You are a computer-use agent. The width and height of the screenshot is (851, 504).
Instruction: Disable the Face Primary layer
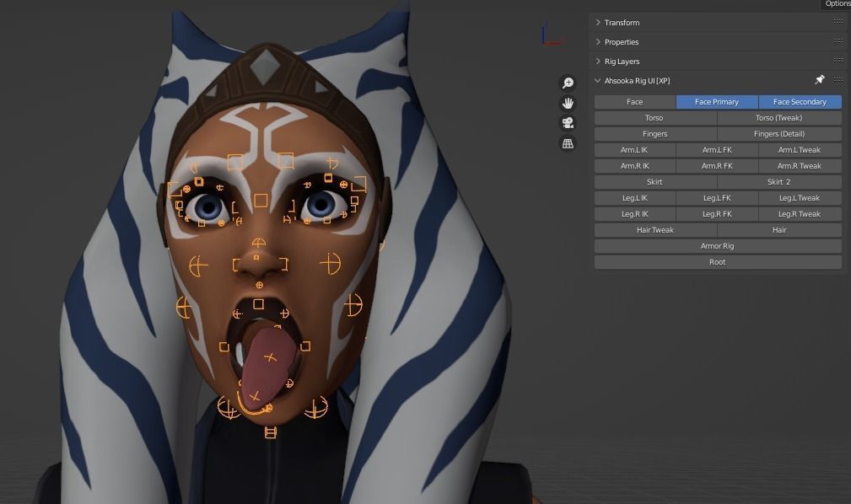pyautogui.click(x=717, y=101)
